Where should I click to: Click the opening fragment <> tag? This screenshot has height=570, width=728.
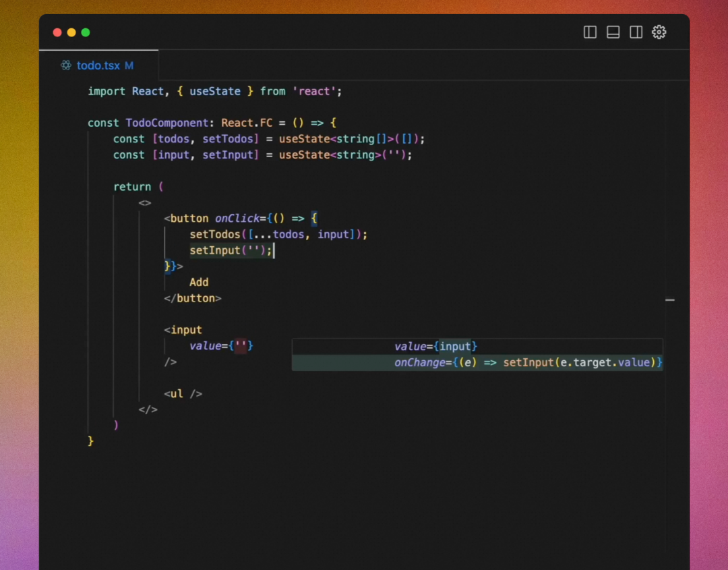point(145,203)
